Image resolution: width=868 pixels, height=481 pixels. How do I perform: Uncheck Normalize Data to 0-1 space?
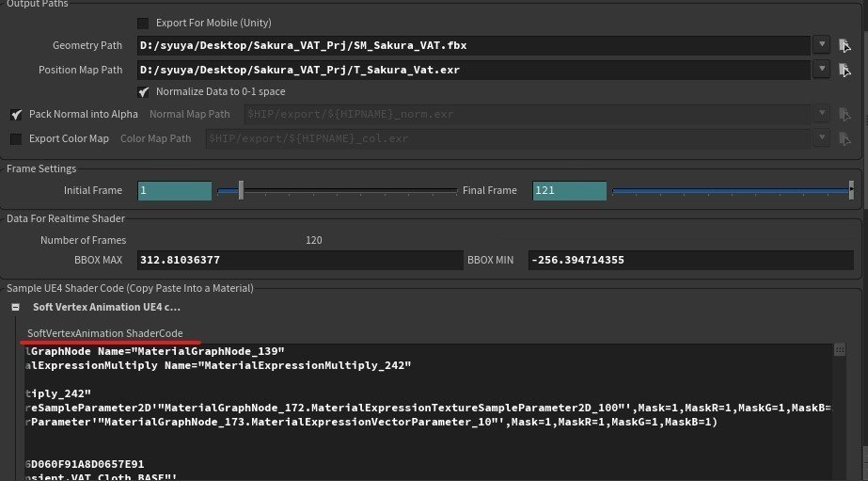(143, 91)
